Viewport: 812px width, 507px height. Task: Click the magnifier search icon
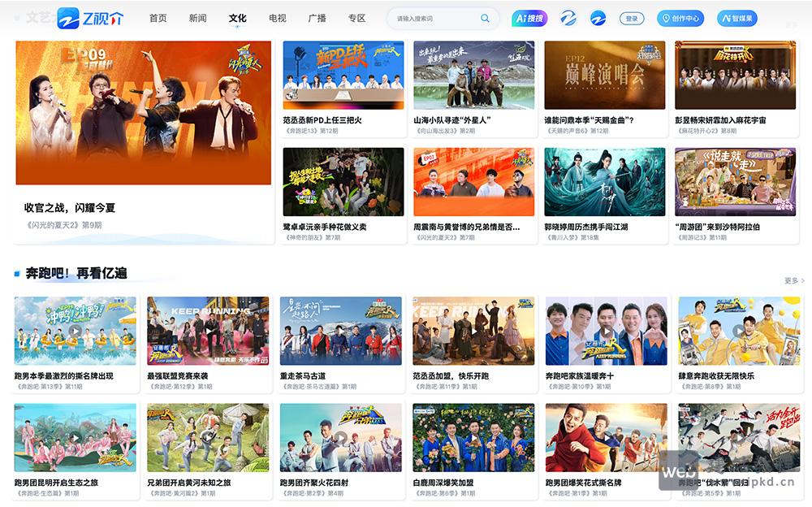point(485,18)
